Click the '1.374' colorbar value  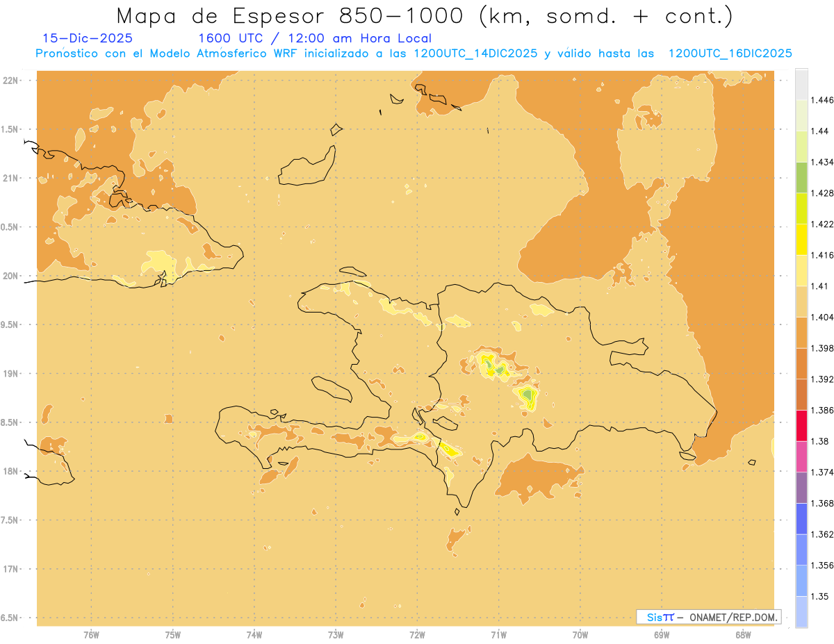[x=822, y=472]
